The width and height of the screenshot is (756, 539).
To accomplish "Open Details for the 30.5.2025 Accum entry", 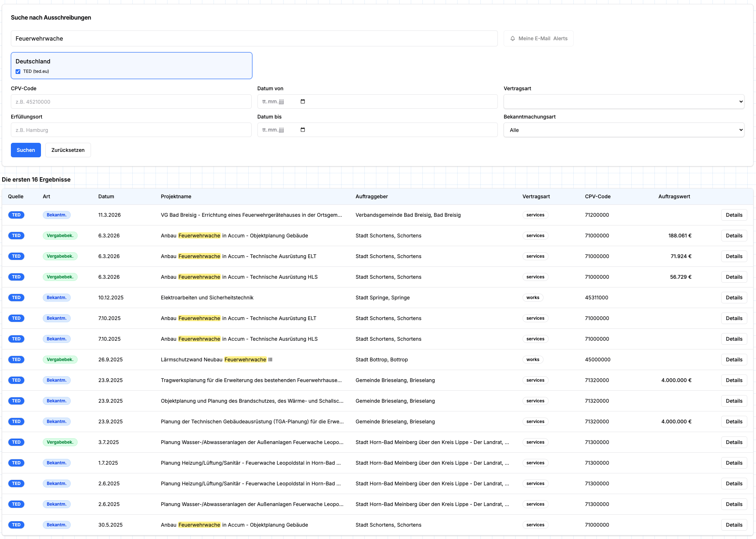I will [734, 525].
